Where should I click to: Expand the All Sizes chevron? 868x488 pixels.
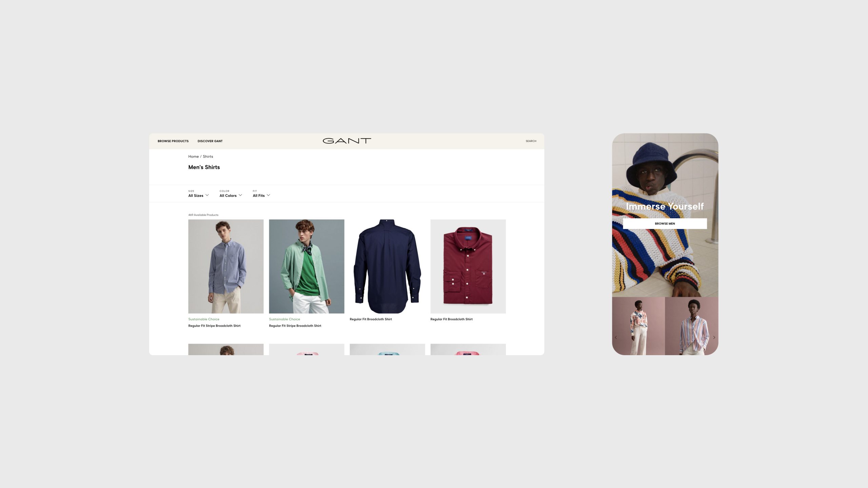click(207, 195)
